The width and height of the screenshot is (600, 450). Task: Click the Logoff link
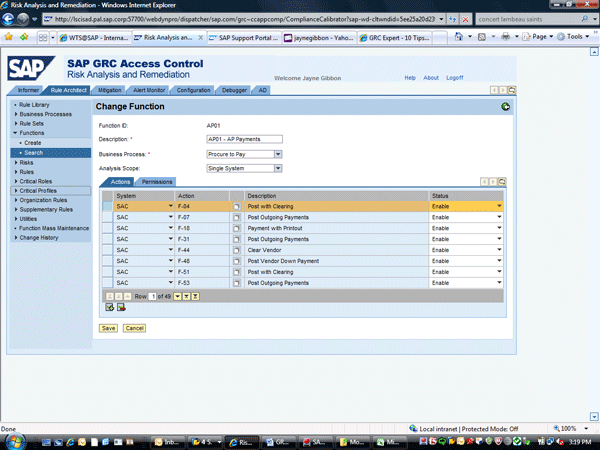(455, 77)
